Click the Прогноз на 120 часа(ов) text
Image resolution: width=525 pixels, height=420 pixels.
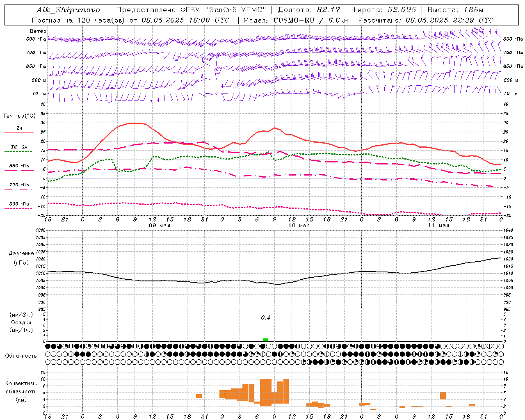click(79, 20)
